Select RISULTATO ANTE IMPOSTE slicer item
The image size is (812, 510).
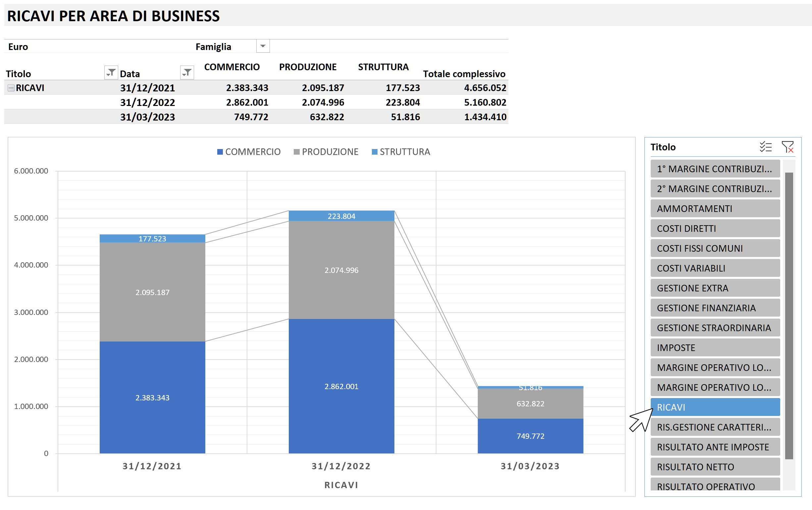(715, 447)
